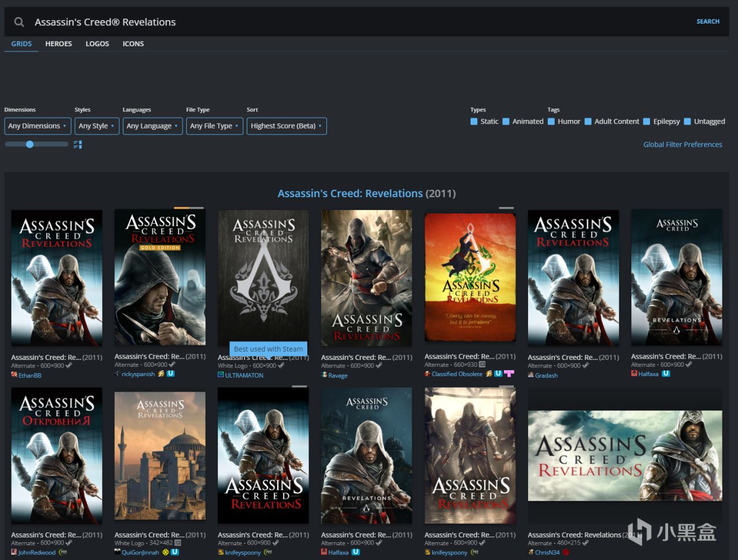The image size is (738, 560).
Task: Switch to the LOGOS tab
Action: (97, 44)
